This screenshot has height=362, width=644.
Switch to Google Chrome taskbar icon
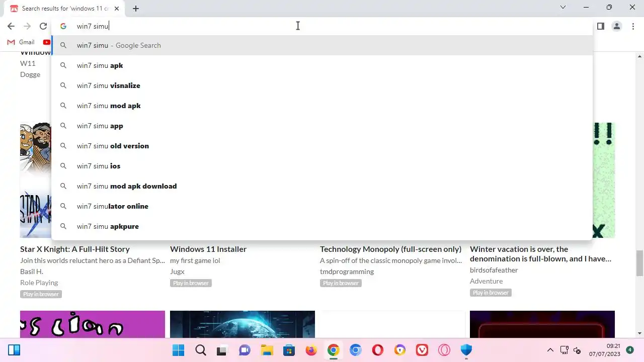tap(333, 350)
